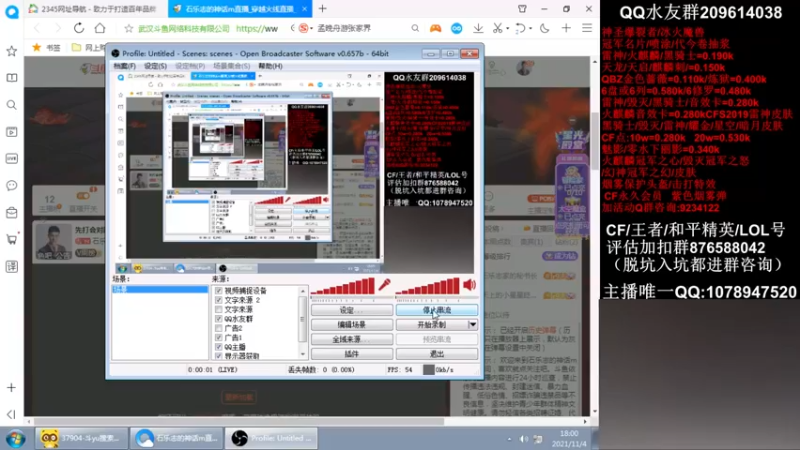The height and width of the screenshot is (450, 800).
Task: Switch to the 2345网址导航 browser tab
Action: click(95, 9)
